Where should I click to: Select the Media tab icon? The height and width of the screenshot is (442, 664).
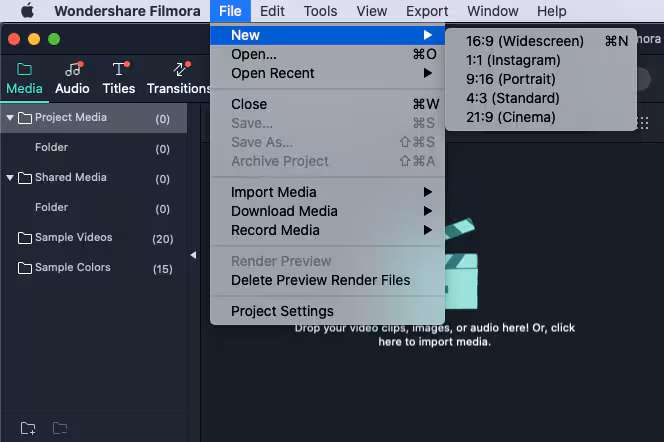tap(24, 69)
